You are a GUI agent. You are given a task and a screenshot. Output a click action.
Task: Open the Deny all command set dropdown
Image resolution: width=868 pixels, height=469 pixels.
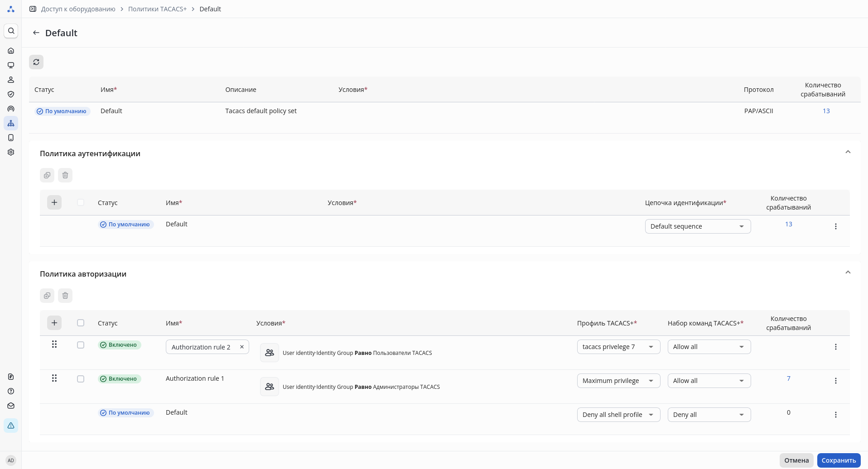[709, 415]
